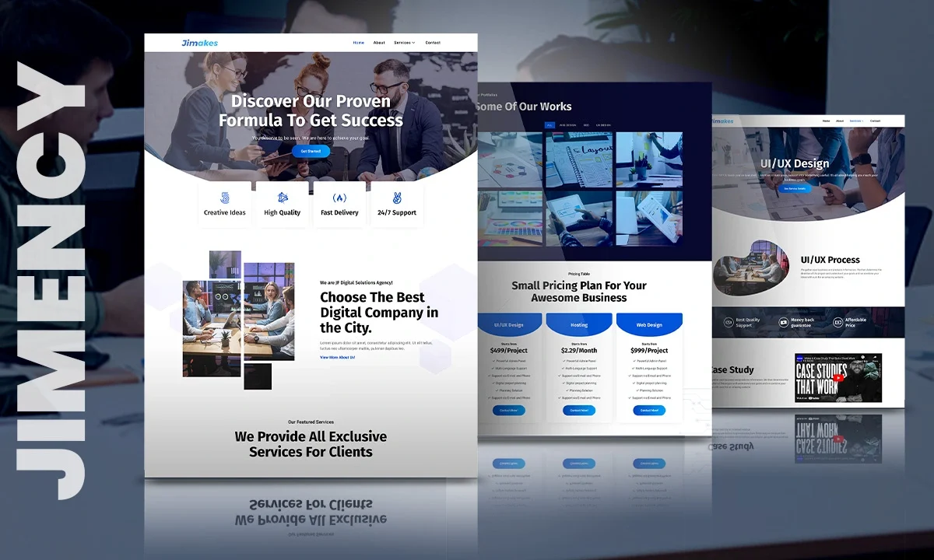Viewport: 934px width, 560px height.
Task: Click Contact Now under the Hosting plan
Action: point(579,411)
